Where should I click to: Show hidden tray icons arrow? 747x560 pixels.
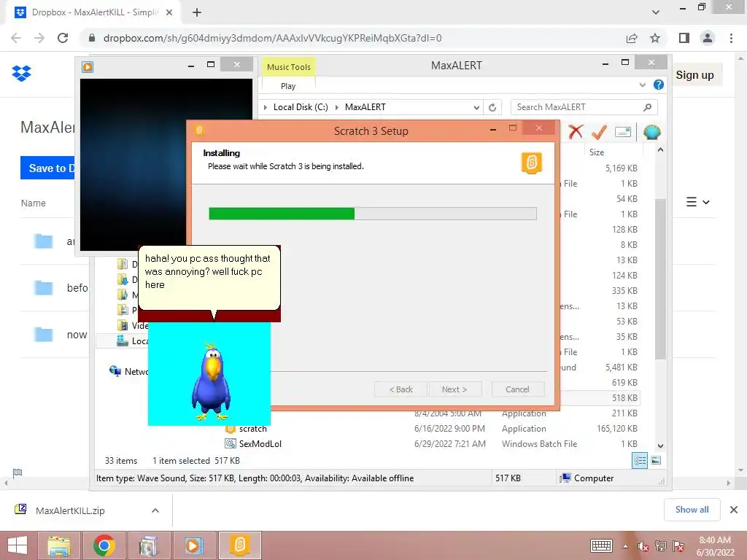[x=625, y=546]
